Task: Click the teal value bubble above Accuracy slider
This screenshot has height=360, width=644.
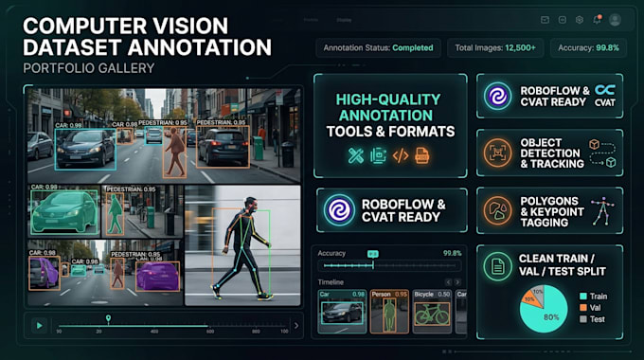Action: click(x=373, y=254)
